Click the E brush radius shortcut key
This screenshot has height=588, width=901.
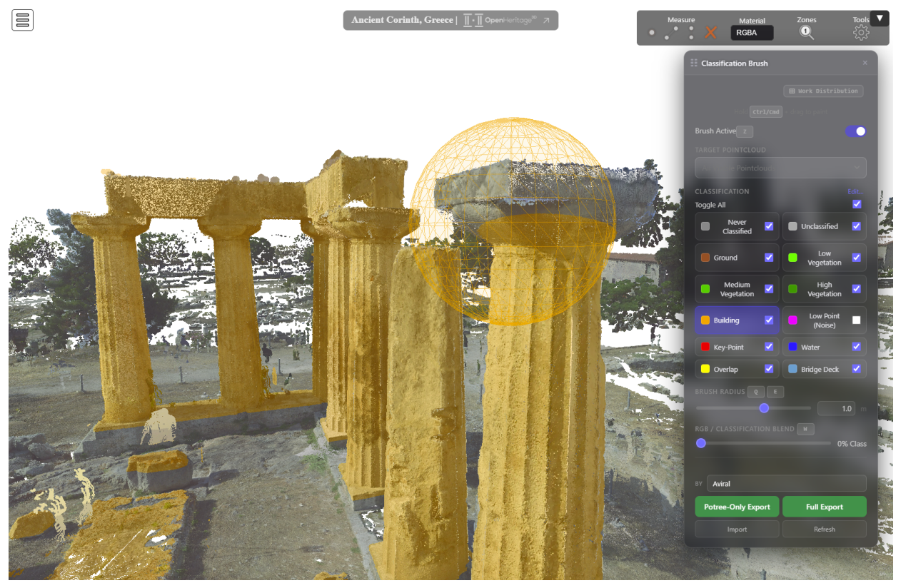775,392
